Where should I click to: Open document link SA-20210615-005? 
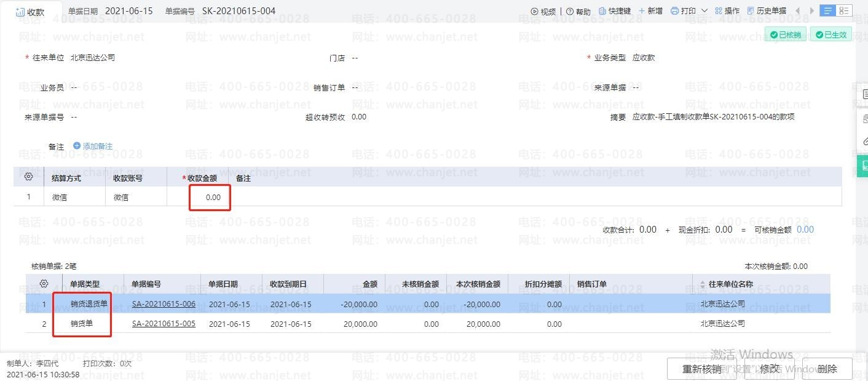point(164,324)
